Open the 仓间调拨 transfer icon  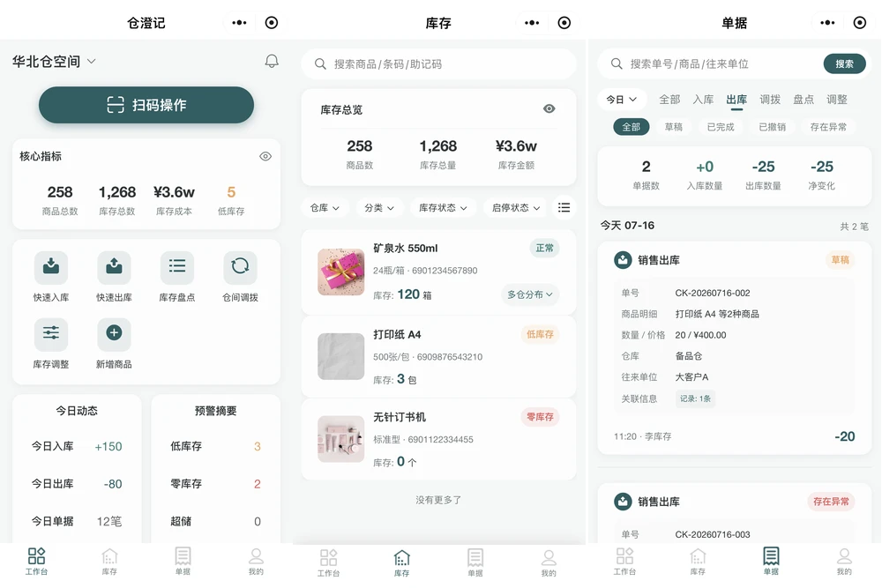[240, 267]
